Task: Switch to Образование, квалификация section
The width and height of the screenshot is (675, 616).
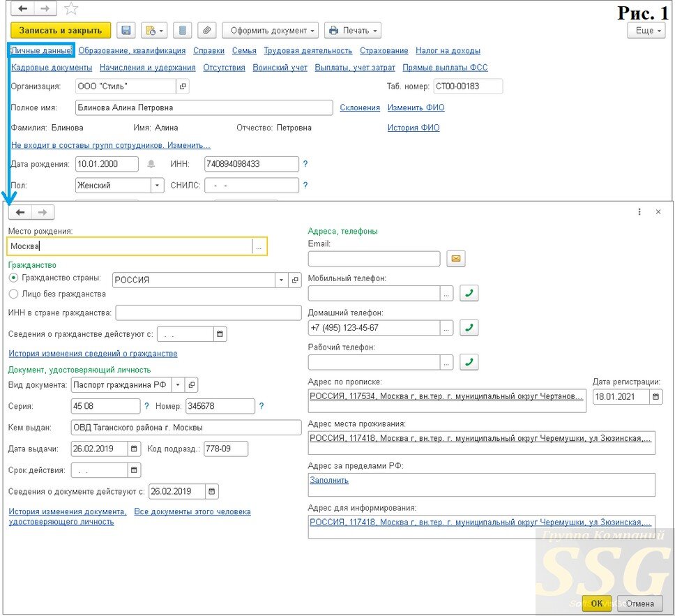Action: 132,51
